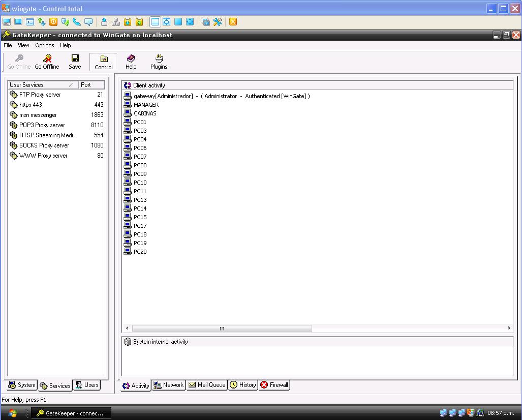
Task: Select the https 443 service
Action: point(56,105)
